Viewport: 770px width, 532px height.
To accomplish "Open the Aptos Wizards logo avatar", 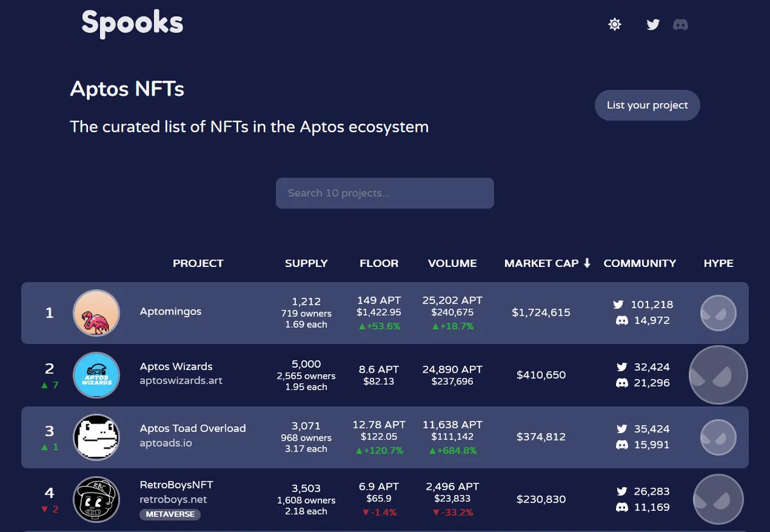I will (96, 375).
